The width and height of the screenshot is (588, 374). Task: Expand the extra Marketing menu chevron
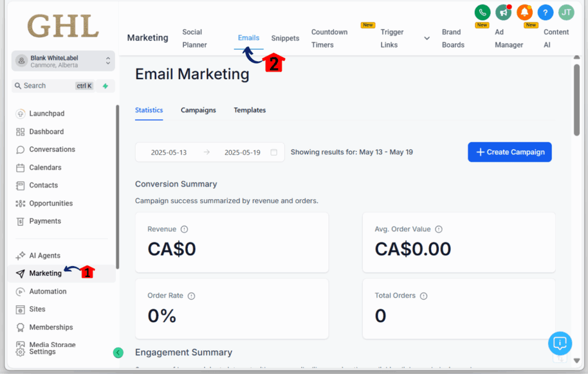coord(427,37)
